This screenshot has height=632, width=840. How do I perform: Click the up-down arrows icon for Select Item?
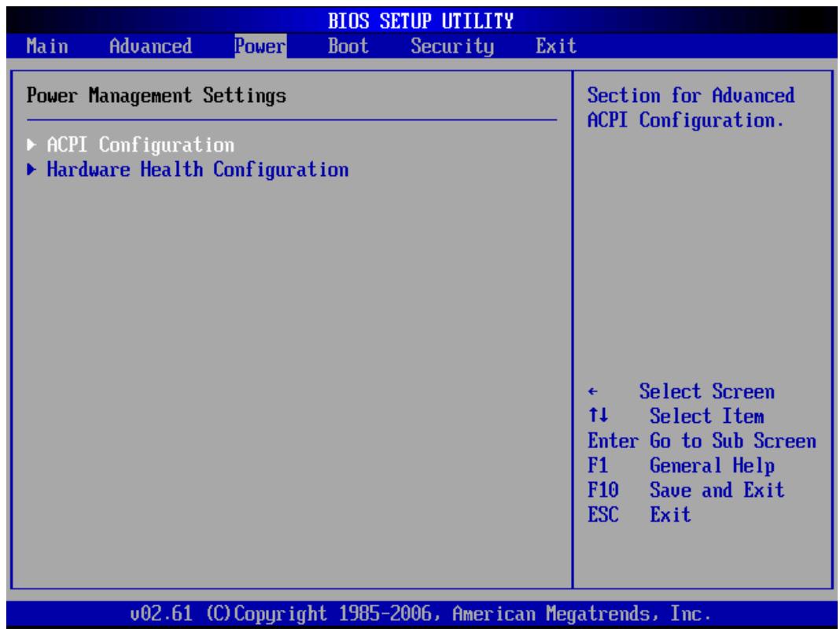598,415
